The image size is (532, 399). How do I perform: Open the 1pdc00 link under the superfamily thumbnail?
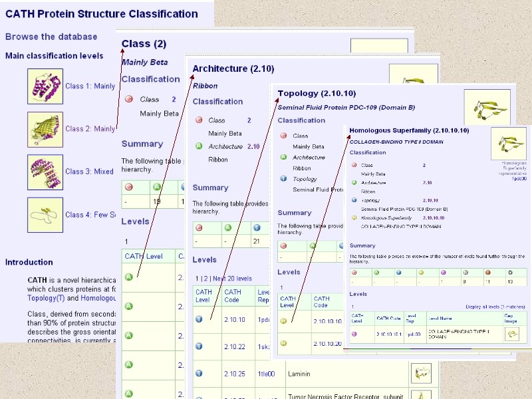click(519, 178)
